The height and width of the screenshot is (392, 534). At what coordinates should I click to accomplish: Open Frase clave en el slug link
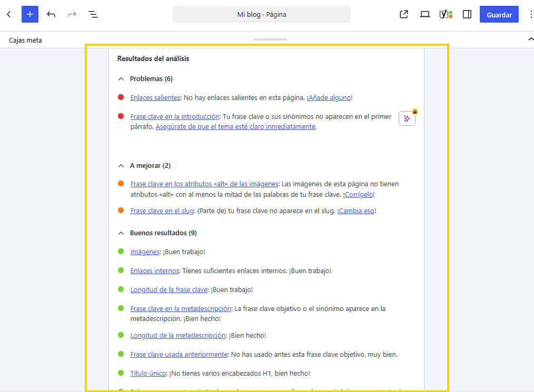(x=162, y=211)
